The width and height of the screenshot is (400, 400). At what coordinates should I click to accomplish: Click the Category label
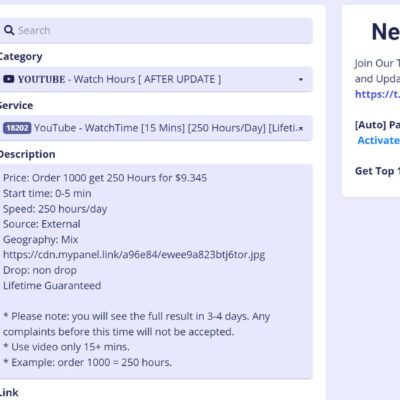click(x=21, y=57)
